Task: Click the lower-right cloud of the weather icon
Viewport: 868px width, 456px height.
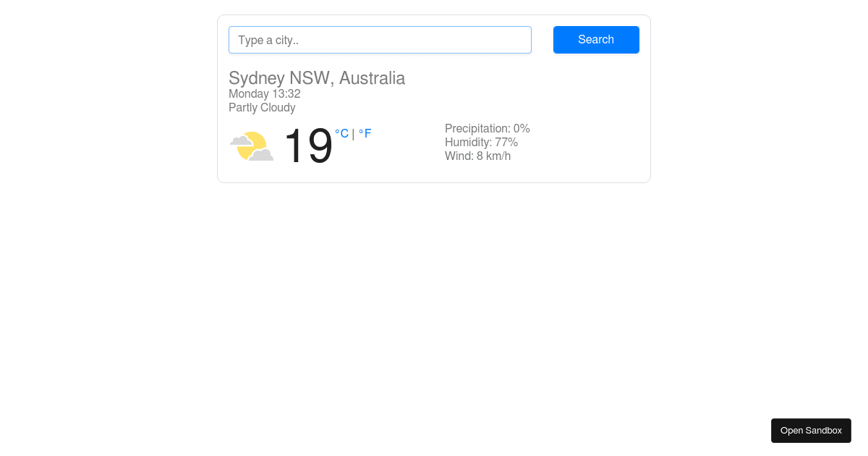Action: click(262, 154)
